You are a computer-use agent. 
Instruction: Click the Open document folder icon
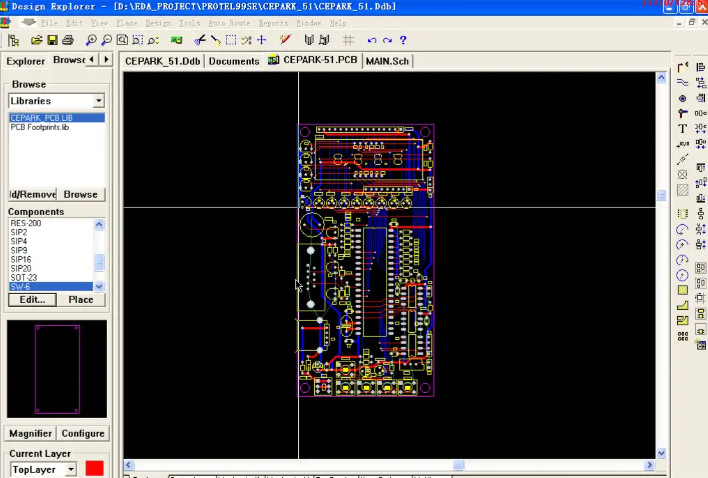37,40
